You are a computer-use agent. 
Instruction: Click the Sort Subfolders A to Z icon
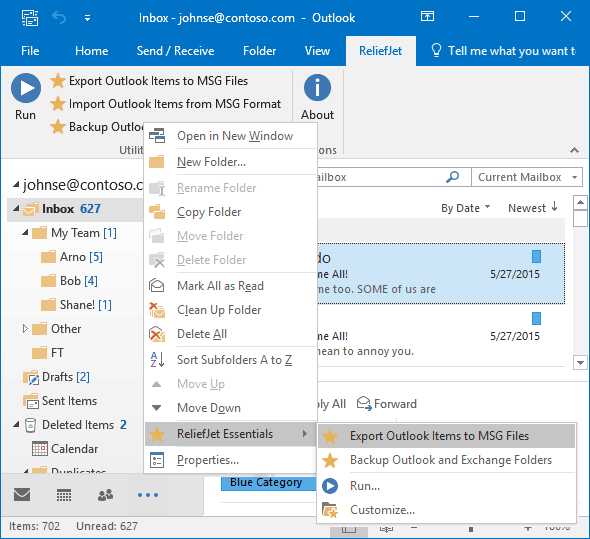157,359
